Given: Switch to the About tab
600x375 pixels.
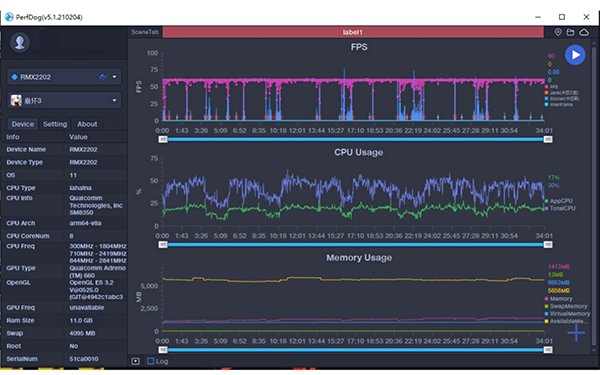Looking at the screenshot, I should [87, 124].
